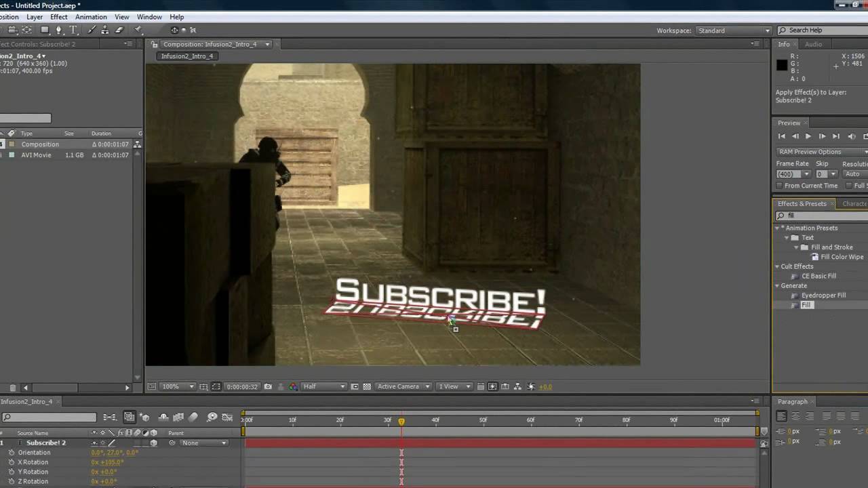Open the Window menu

click(149, 17)
